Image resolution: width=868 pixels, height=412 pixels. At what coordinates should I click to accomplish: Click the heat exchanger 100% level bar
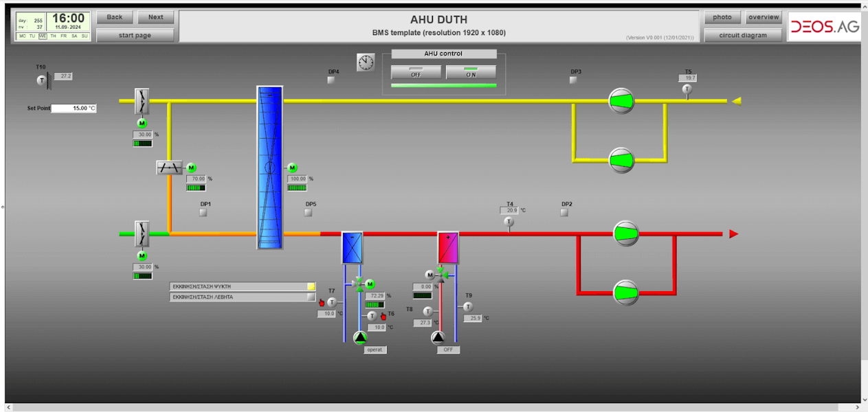[x=297, y=187]
